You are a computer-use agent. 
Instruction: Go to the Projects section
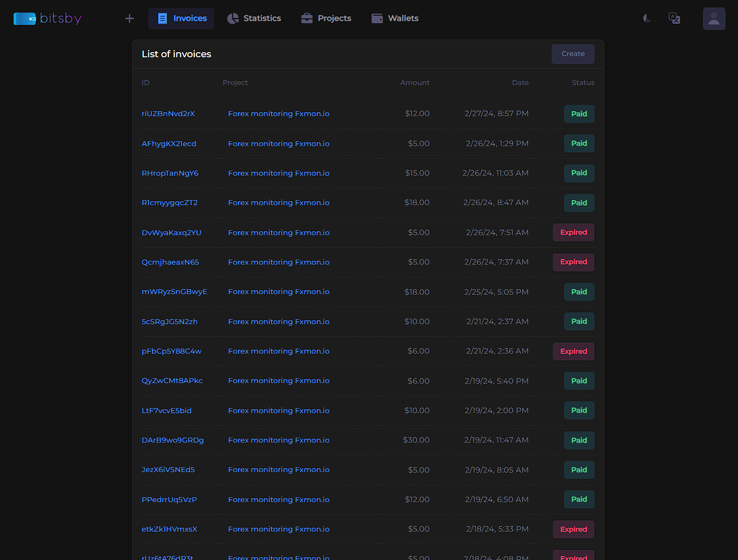[x=326, y=19]
